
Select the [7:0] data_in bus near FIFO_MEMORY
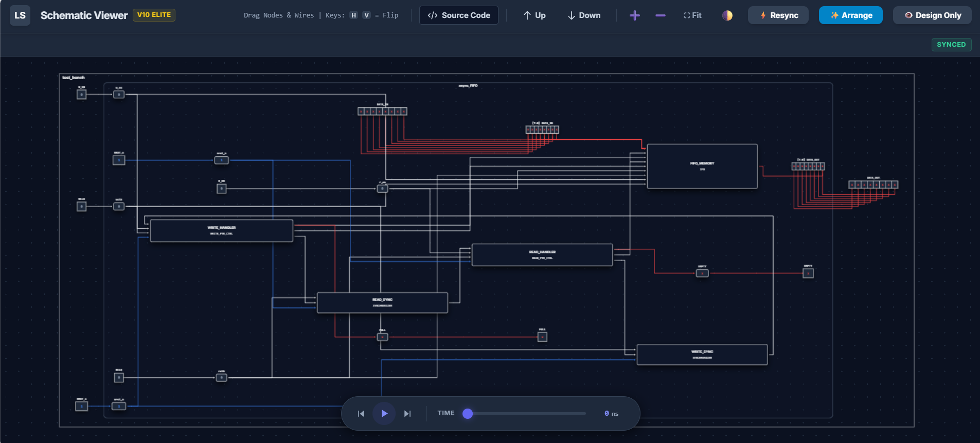(x=542, y=130)
